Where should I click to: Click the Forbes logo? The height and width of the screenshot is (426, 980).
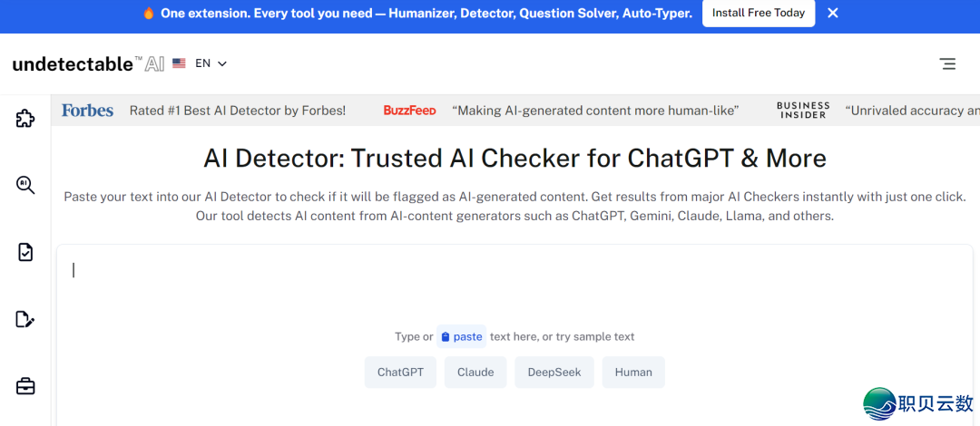(x=87, y=111)
